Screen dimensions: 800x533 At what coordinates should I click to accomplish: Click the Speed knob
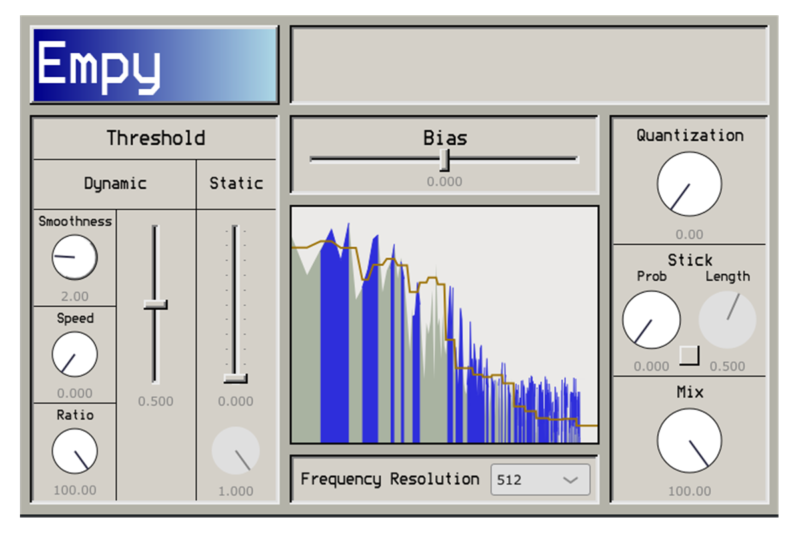point(75,354)
